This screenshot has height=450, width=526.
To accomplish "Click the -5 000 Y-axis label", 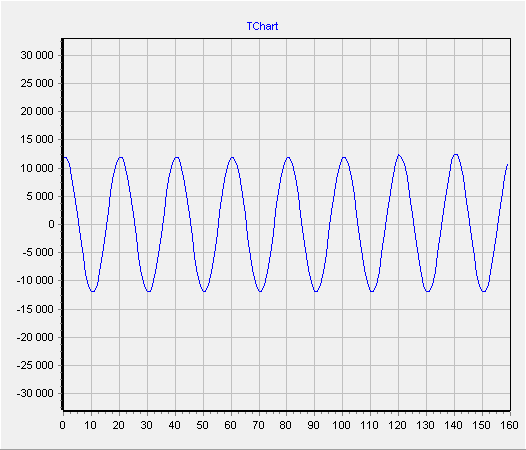I will pos(38,252).
